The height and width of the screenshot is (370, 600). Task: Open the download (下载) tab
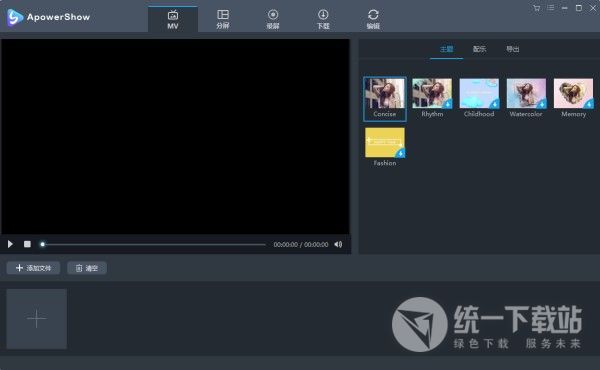(323, 19)
